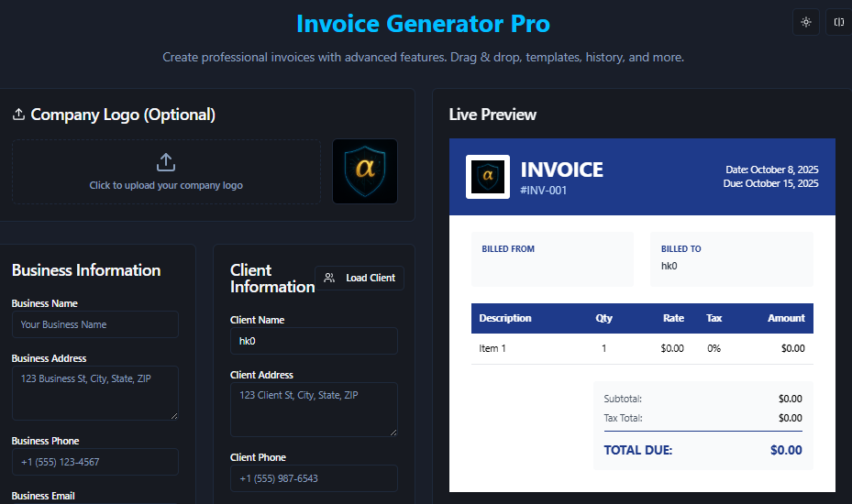Click 'Click to upload your company logo' text
852x504 pixels.
[166, 185]
